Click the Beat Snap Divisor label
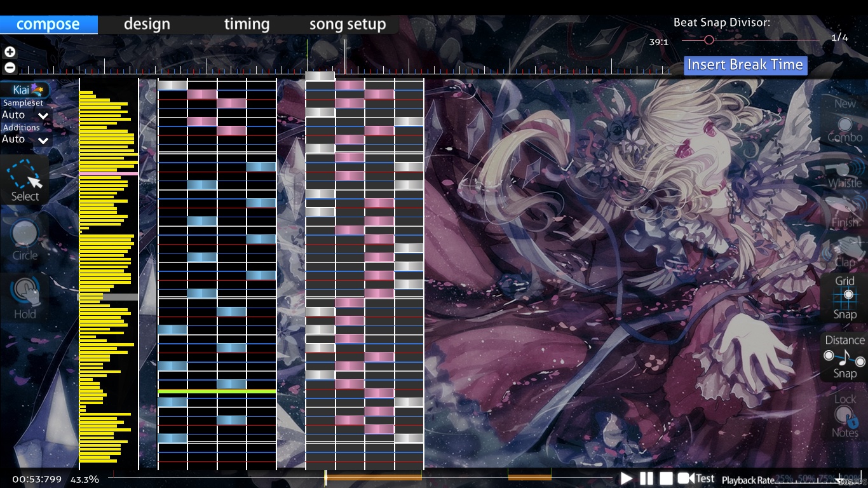The image size is (868, 488). coord(722,22)
